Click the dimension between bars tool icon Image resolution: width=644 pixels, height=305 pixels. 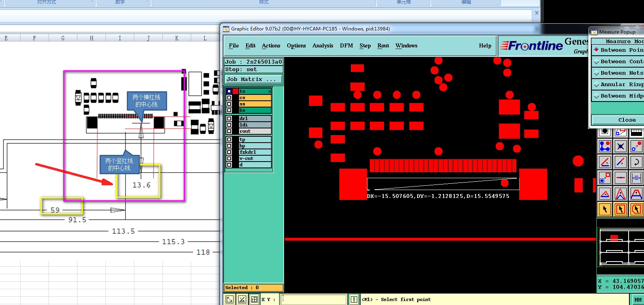coord(636,178)
